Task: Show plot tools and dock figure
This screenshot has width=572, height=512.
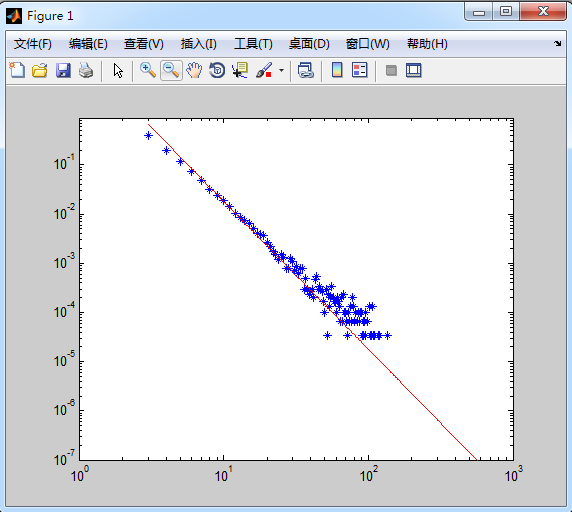Action: pyautogui.click(x=414, y=70)
